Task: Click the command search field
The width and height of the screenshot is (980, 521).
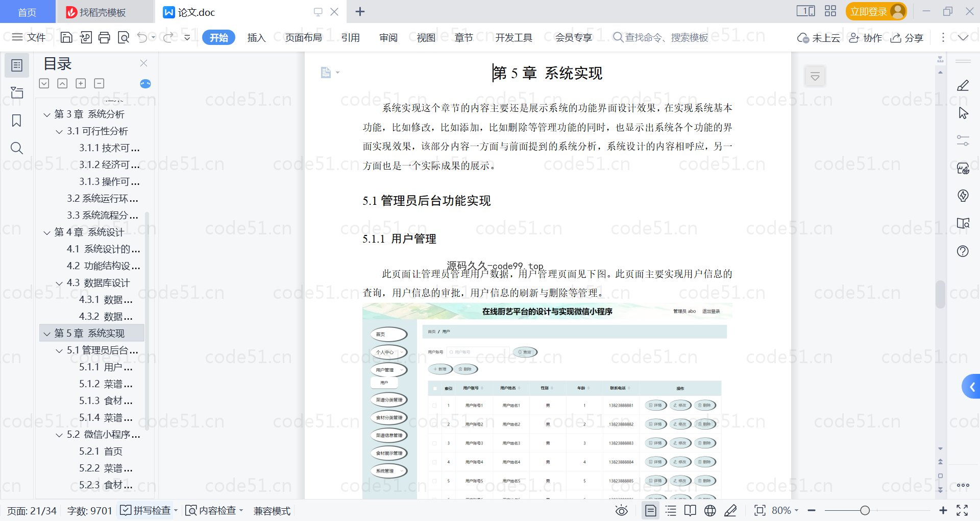Action: coord(661,37)
